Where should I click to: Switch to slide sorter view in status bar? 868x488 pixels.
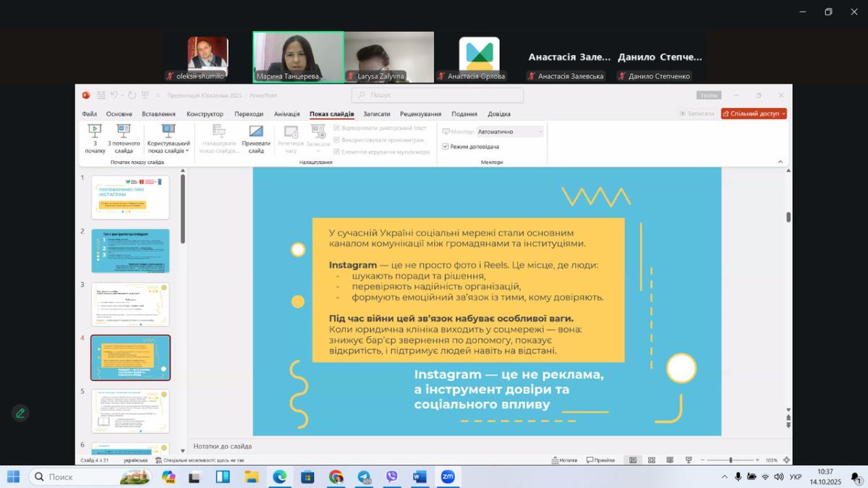(652, 460)
